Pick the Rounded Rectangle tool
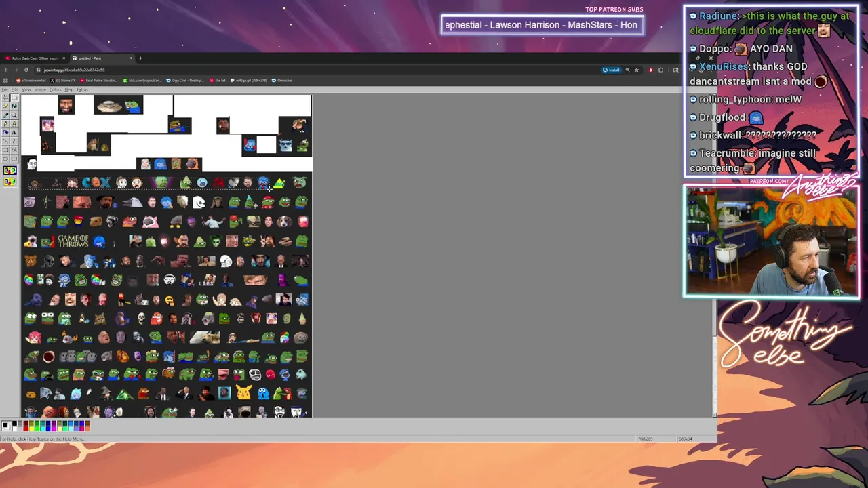 pyautogui.click(x=14, y=159)
